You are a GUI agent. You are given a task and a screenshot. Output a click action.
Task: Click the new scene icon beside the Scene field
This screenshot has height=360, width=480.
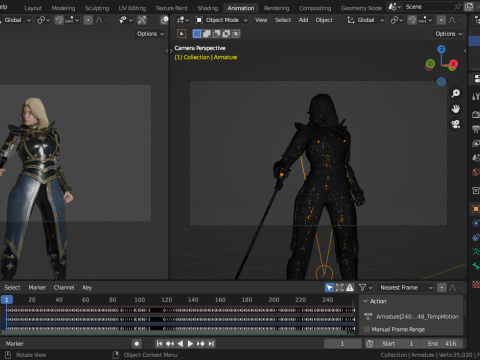pos(469,7)
